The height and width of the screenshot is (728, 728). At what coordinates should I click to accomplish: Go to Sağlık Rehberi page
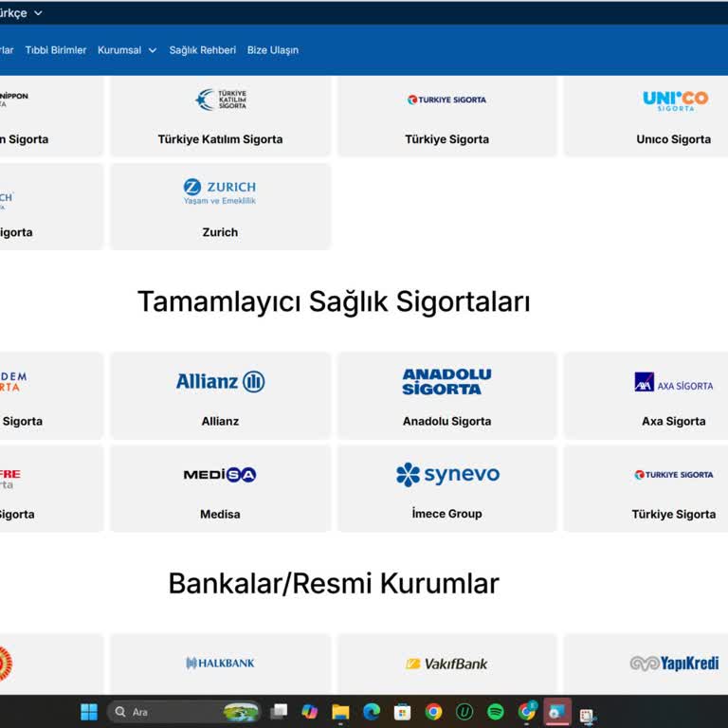[202, 50]
